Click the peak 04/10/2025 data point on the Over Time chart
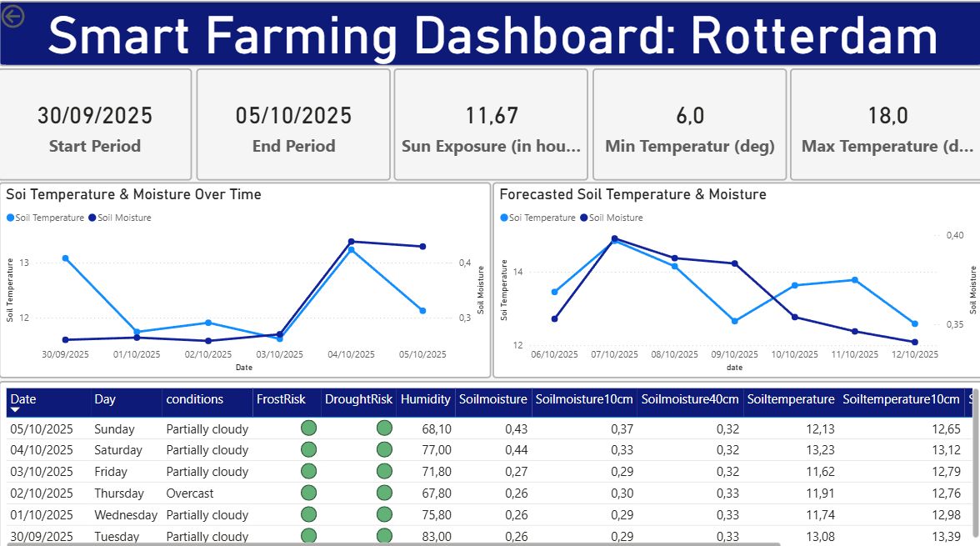The image size is (980, 546). coord(349,242)
